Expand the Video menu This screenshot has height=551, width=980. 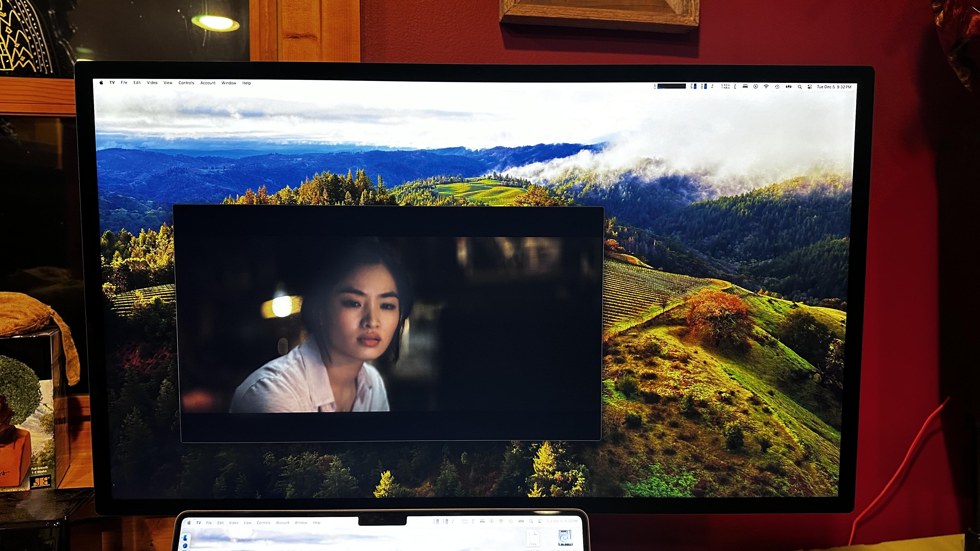tap(152, 83)
